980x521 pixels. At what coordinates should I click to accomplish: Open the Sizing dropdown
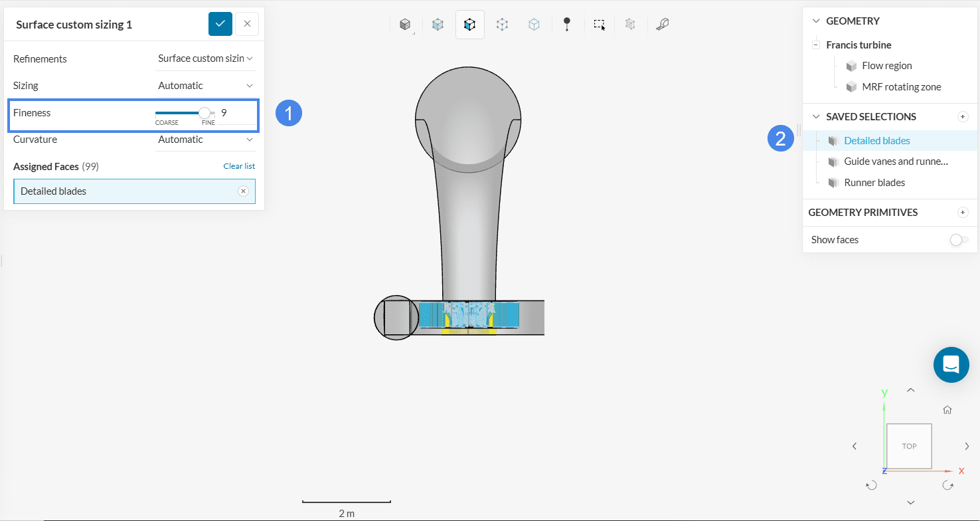click(205, 86)
